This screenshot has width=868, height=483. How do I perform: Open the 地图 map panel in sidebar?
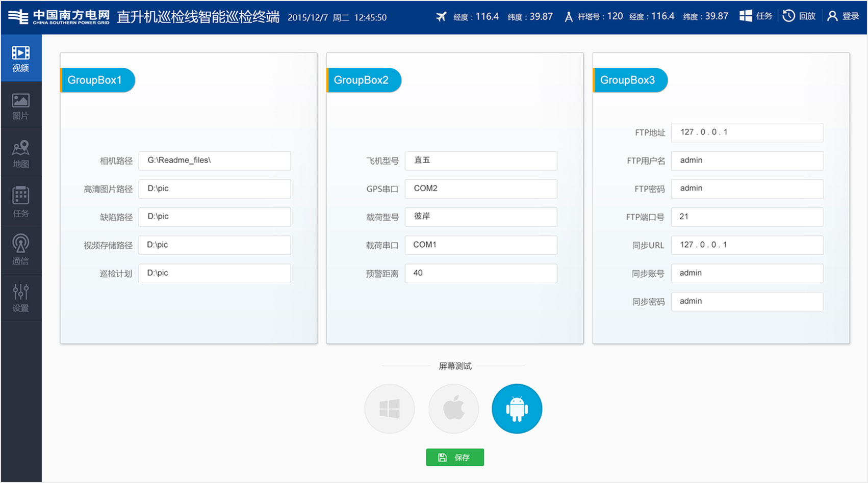point(20,153)
